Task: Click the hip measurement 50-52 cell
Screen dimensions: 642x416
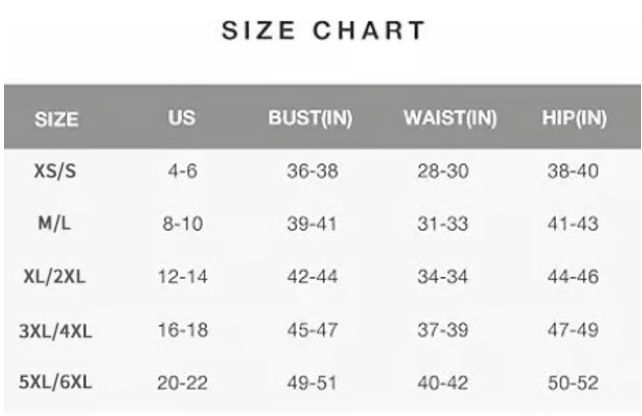Action: (572, 383)
